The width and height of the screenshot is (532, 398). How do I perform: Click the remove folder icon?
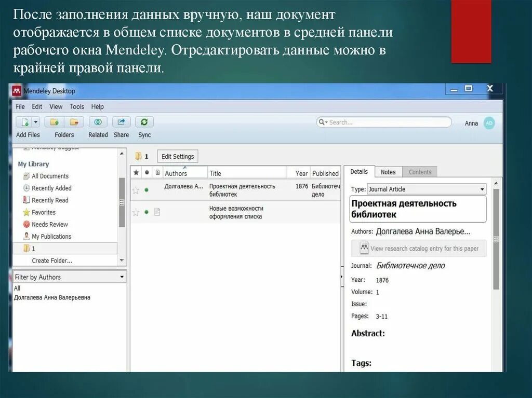74,122
